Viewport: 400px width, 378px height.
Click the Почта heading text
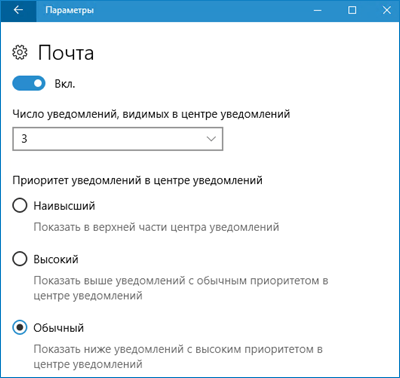[66, 53]
